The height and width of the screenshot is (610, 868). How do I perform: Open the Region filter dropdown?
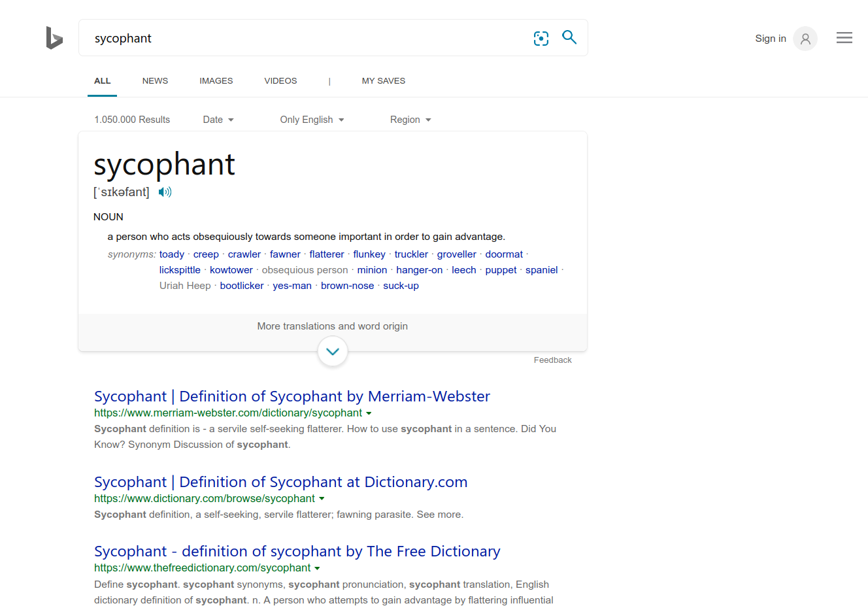[x=410, y=120]
